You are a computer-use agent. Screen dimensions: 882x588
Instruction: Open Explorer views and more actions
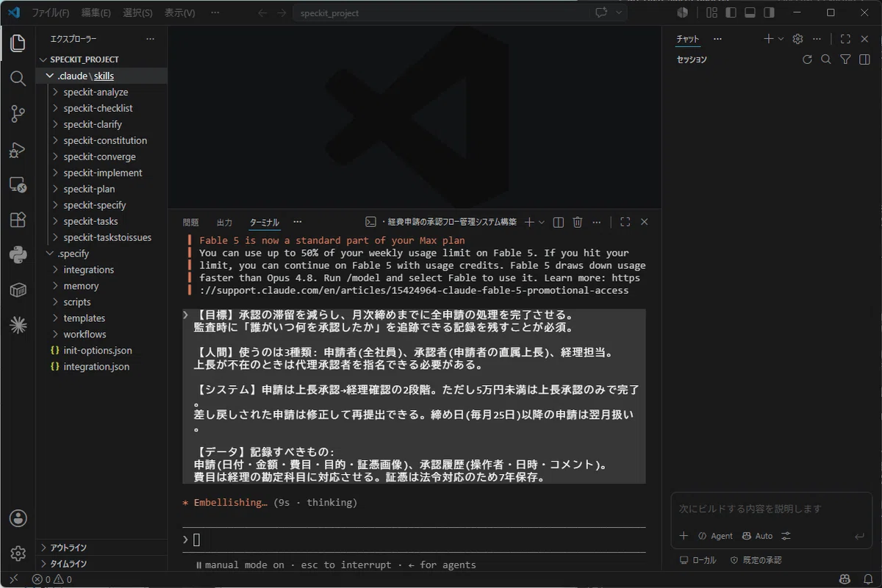coord(150,39)
